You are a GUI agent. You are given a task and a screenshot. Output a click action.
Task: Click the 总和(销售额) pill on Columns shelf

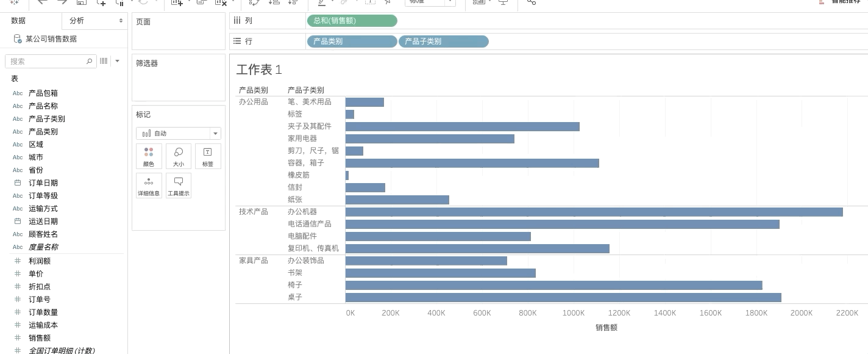(352, 21)
